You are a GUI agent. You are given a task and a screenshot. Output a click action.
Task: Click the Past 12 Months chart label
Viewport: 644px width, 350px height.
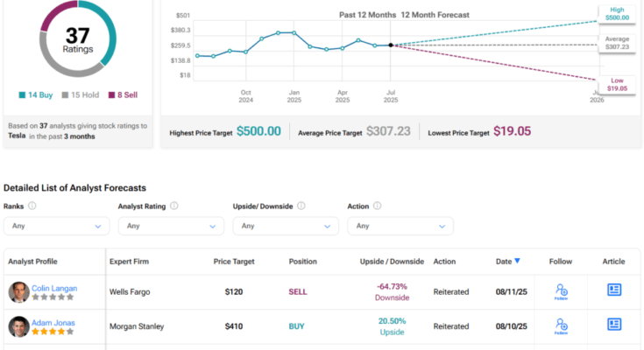tap(368, 15)
